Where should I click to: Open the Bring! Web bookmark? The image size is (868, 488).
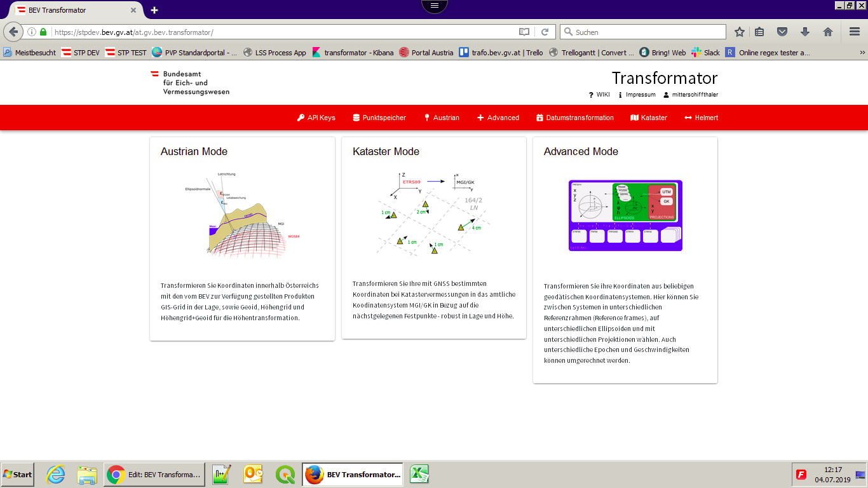(x=663, y=53)
